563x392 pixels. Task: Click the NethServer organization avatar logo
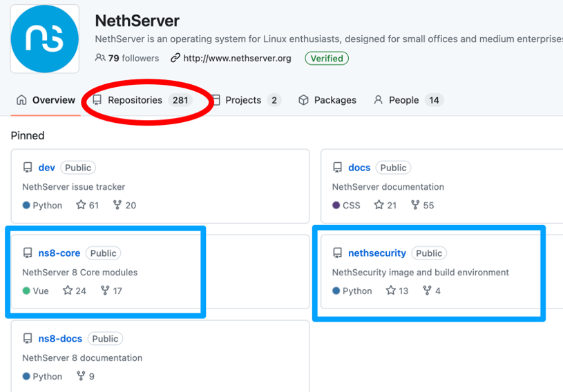pyautogui.click(x=44, y=39)
